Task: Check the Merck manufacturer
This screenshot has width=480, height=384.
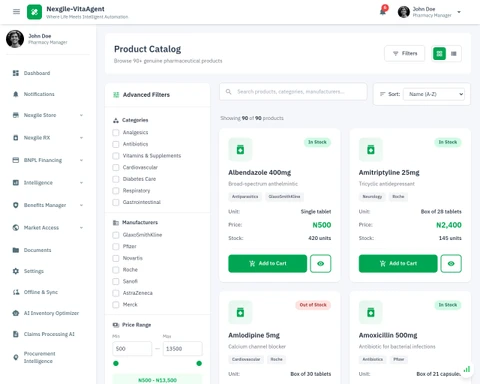Action: pyautogui.click(x=116, y=305)
